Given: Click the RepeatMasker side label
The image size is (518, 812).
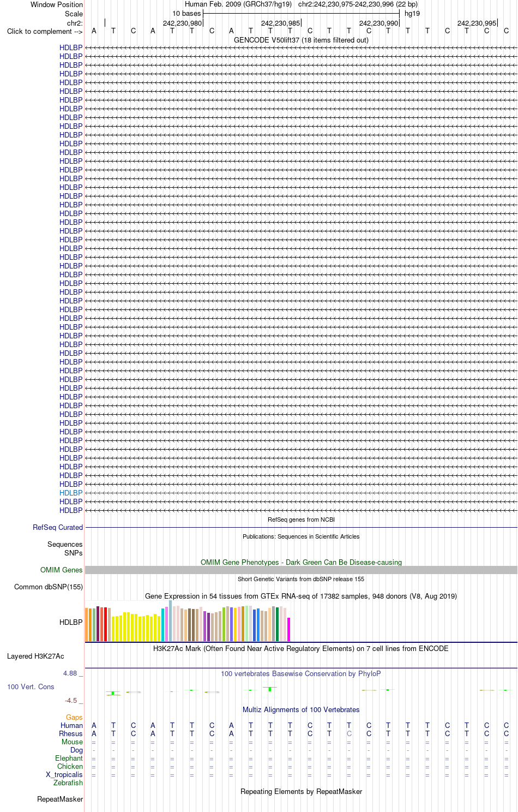Looking at the screenshot, I should click(60, 799).
